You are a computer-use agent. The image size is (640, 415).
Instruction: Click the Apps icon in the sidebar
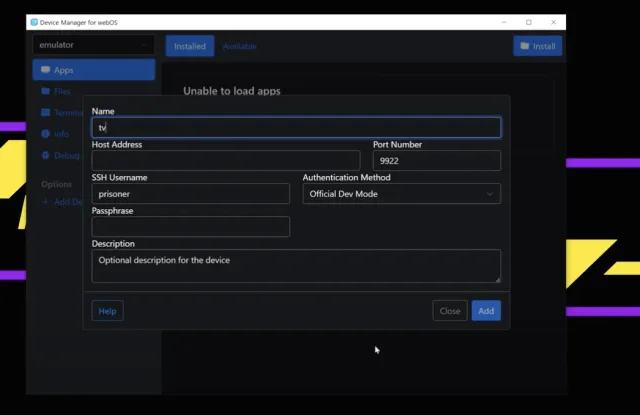45,70
